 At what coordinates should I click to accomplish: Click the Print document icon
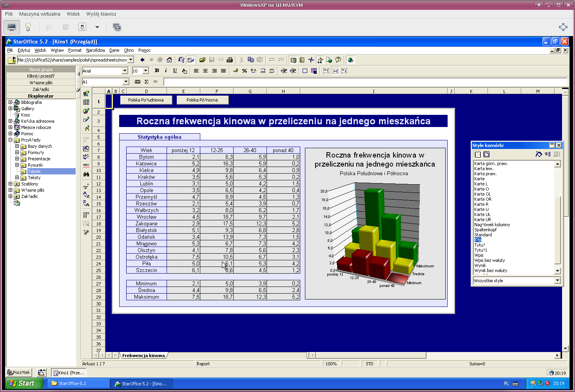click(230, 60)
